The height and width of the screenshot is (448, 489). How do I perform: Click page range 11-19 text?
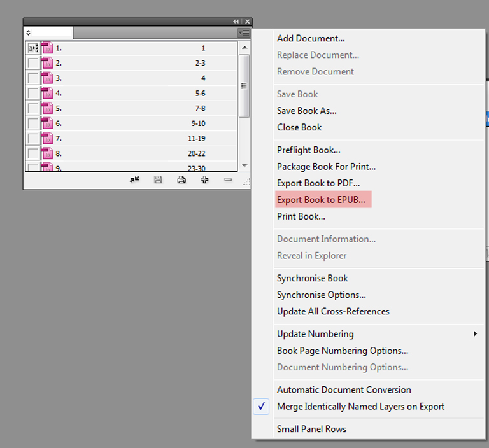tap(197, 139)
